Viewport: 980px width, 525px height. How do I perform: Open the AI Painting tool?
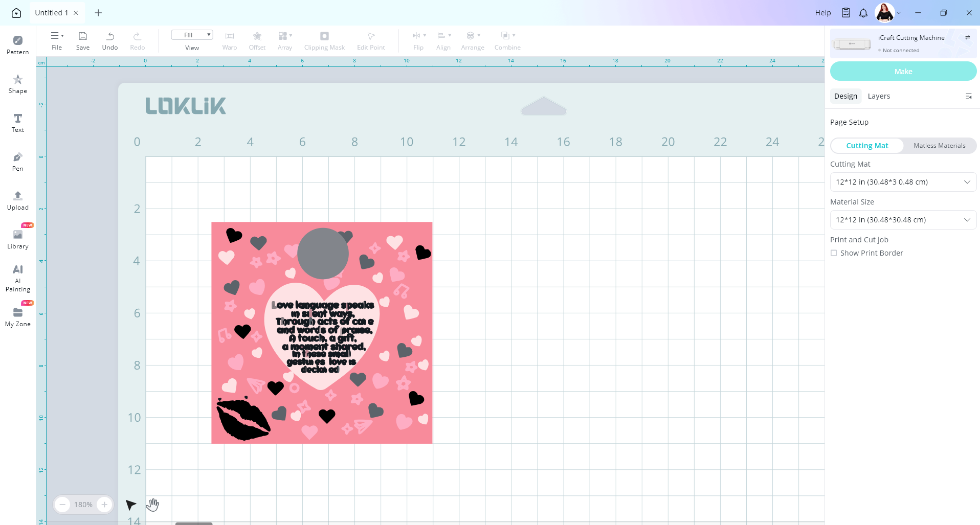click(x=17, y=278)
